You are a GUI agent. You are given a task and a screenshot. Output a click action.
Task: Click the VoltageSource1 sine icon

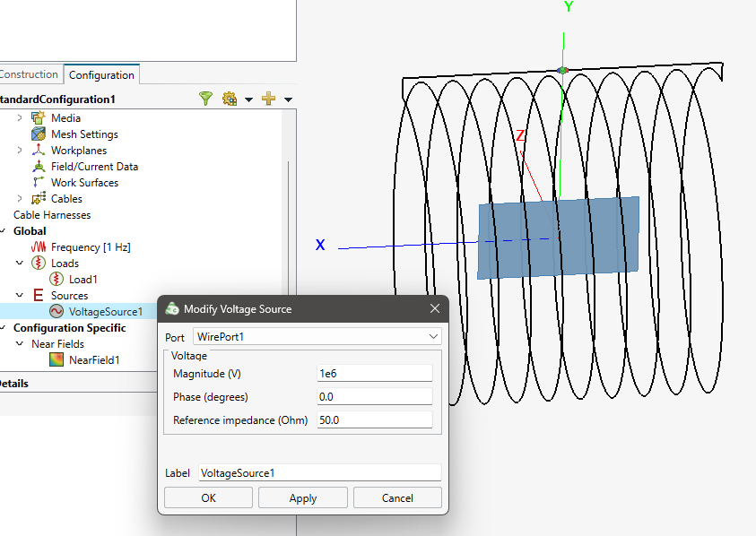[x=56, y=311]
